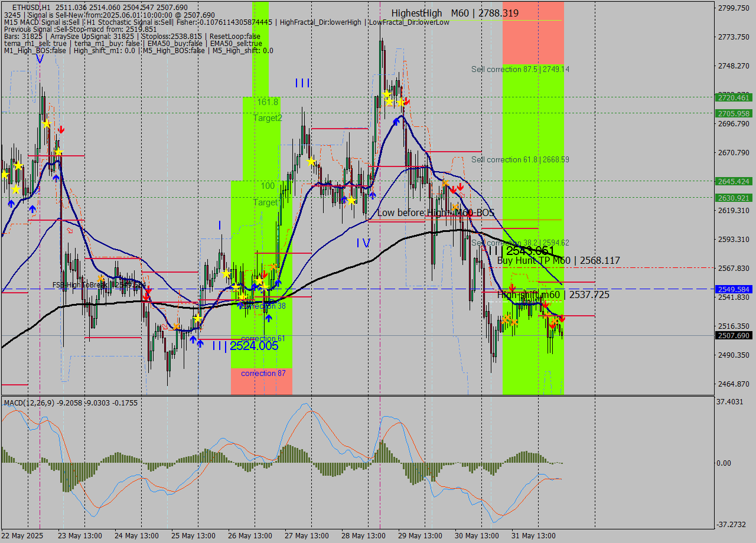Click the red down arrow above High shift m60 label
Image resolution: width=756 pixels, height=543 pixels.
[512, 287]
